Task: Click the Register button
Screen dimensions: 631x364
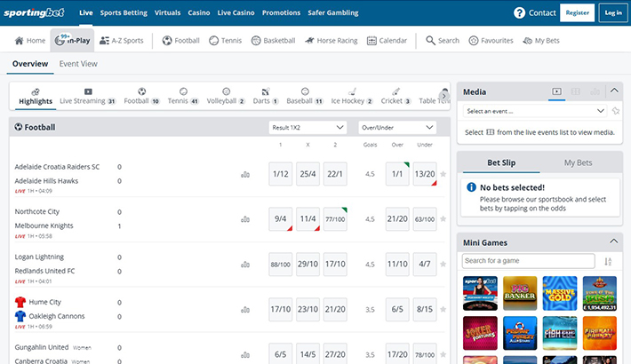Action: click(x=577, y=12)
